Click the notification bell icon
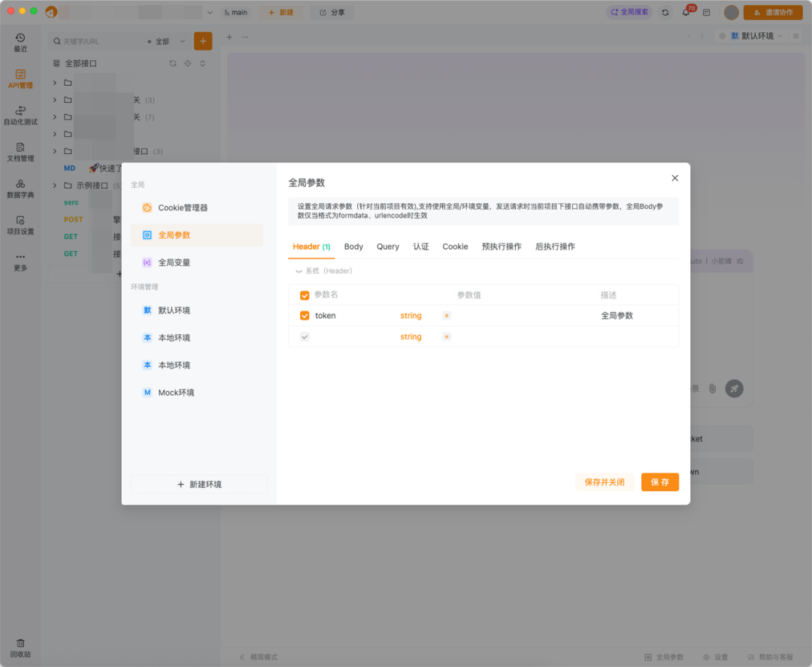The height and width of the screenshot is (667, 812). click(686, 13)
